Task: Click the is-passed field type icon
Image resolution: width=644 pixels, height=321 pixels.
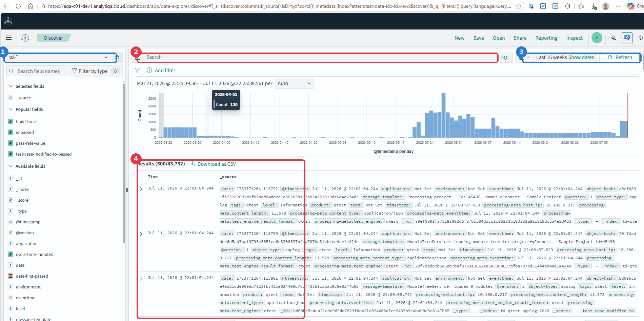Action: point(11,132)
